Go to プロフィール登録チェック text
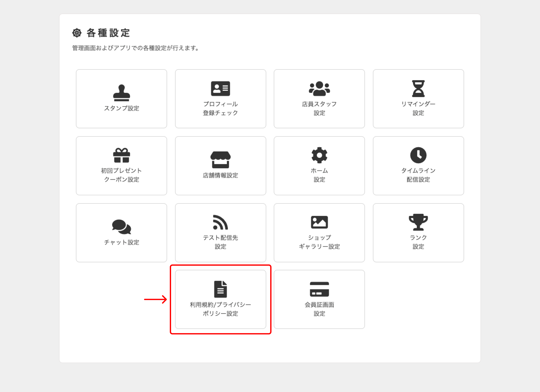The width and height of the screenshot is (540, 392). tap(220, 109)
